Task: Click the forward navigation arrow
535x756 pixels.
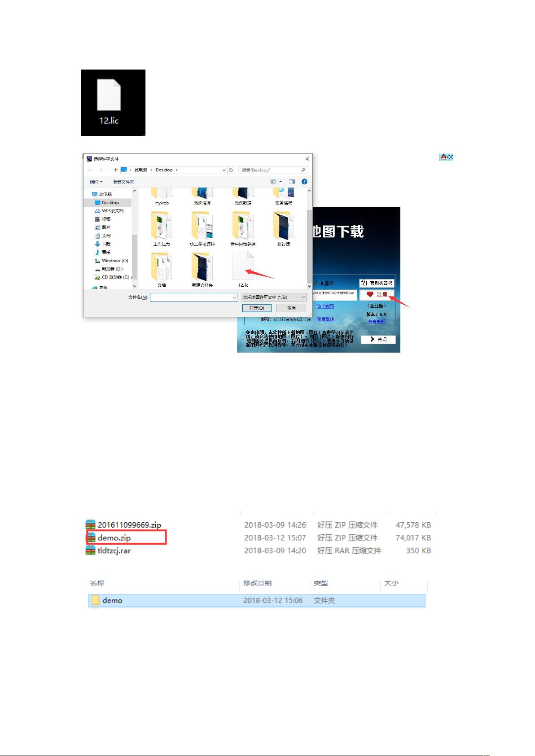Action: point(100,170)
